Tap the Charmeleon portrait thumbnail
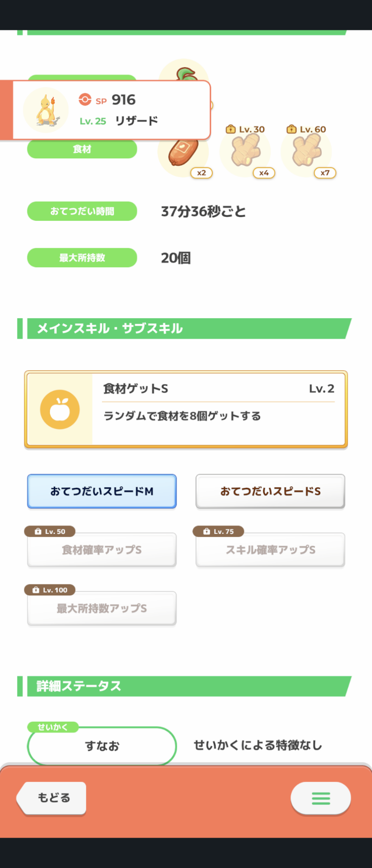 point(46,110)
